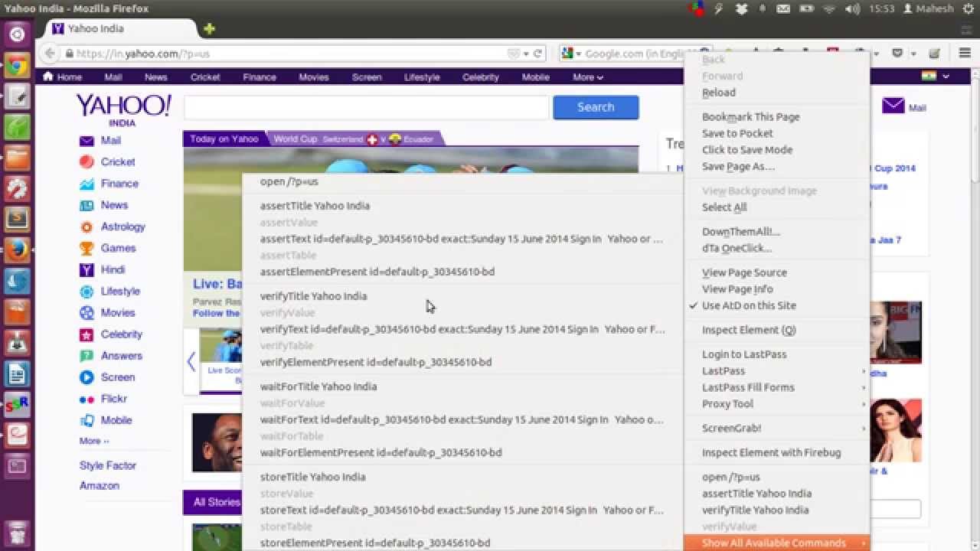Select the 'Yahoo India' browser tab
The width and height of the screenshot is (980, 551).
[119, 28]
